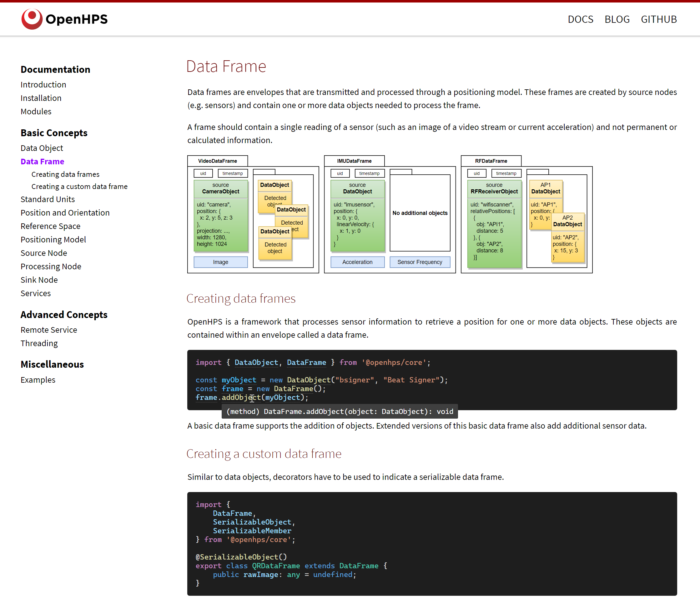Click addObject method in first code block
Screen dimensions: 700x607
click(x=241, y=398)
